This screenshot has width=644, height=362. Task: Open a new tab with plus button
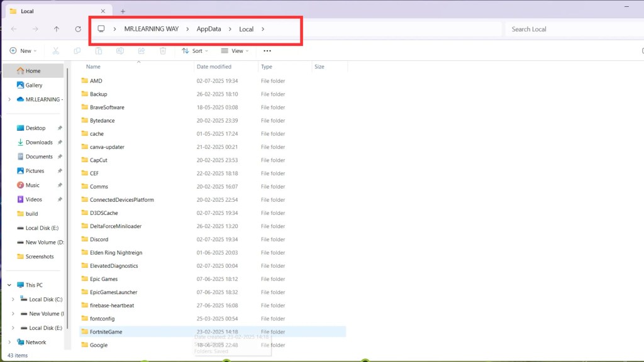(123, 11)
